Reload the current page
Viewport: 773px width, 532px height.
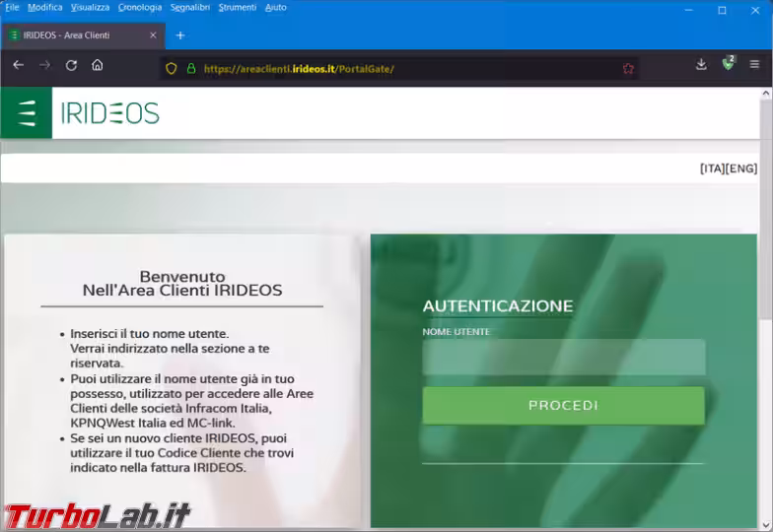[71, 65]
